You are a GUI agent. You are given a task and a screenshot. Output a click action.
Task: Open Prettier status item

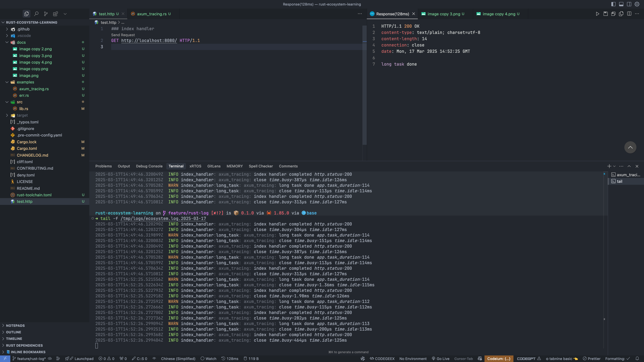592,359
